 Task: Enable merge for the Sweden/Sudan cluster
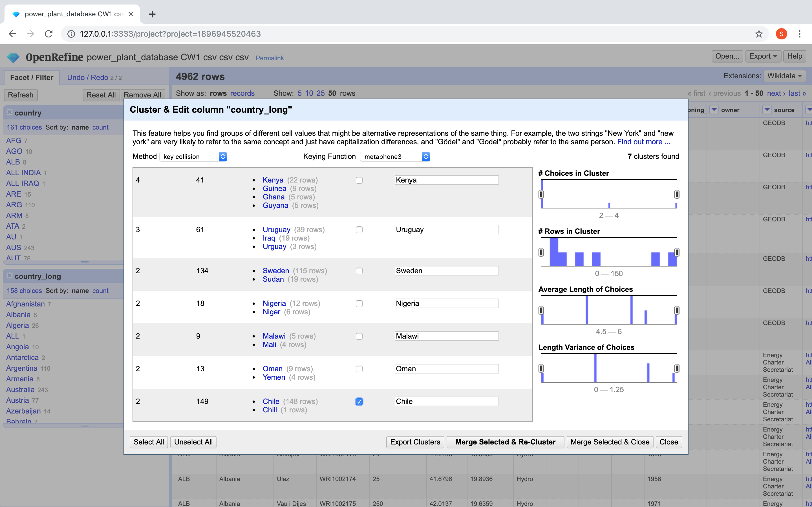coord(359,271)
